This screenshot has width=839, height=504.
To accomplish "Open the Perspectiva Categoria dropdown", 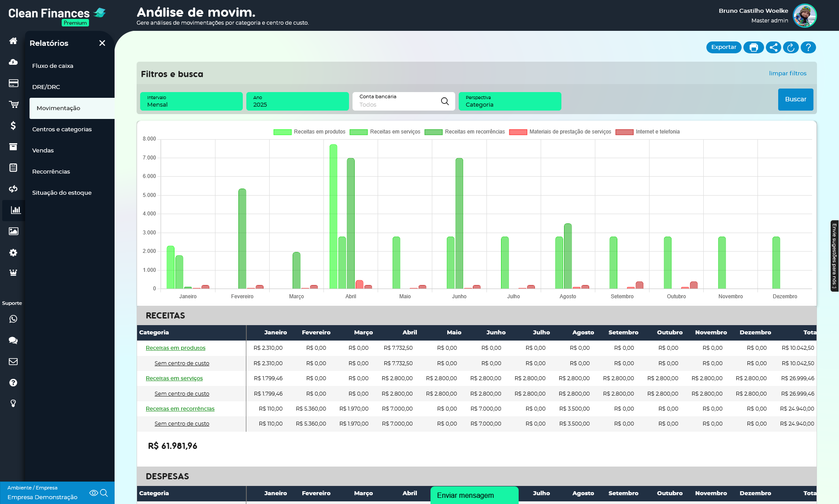I will tap(510, 101).
